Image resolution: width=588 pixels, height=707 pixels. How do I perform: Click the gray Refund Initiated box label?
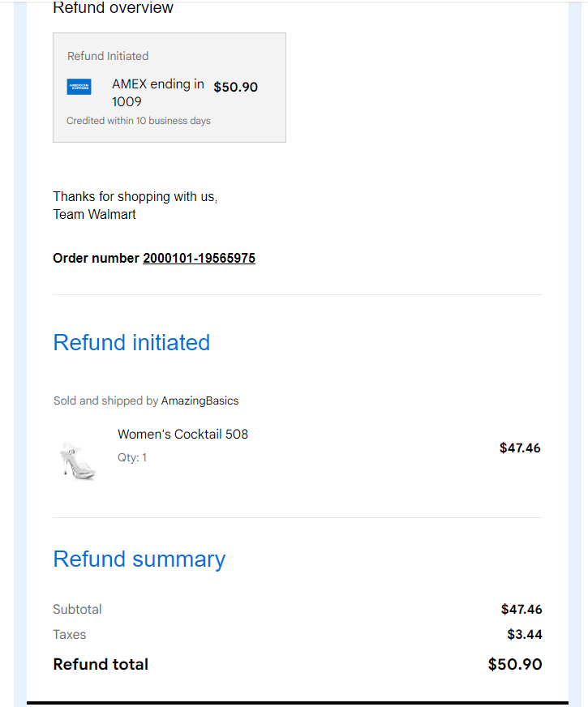point(108,56)
